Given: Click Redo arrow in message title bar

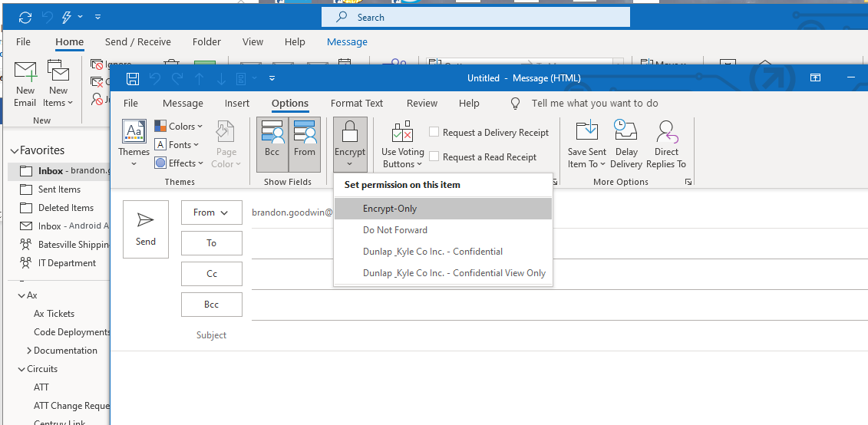Looking at the screenshot, I should [x=177, y=78].
